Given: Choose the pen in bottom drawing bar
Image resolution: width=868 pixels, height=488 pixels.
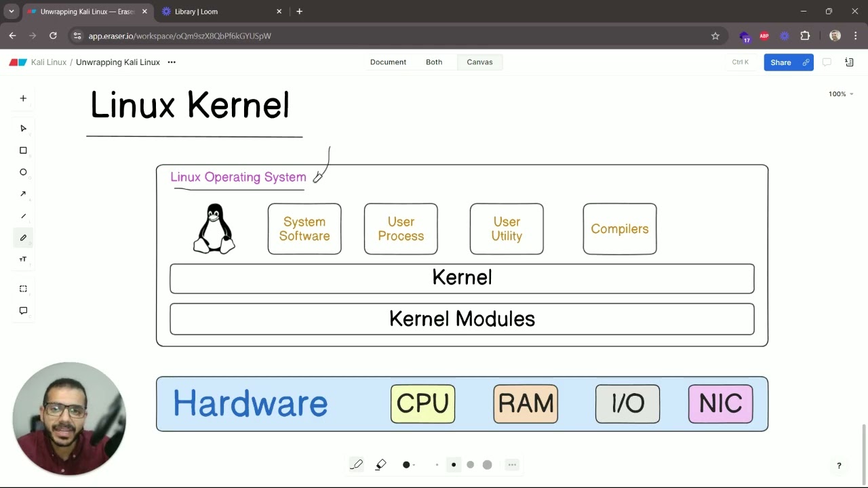Looking at the screenshot, I should click(x=357, y=464).
